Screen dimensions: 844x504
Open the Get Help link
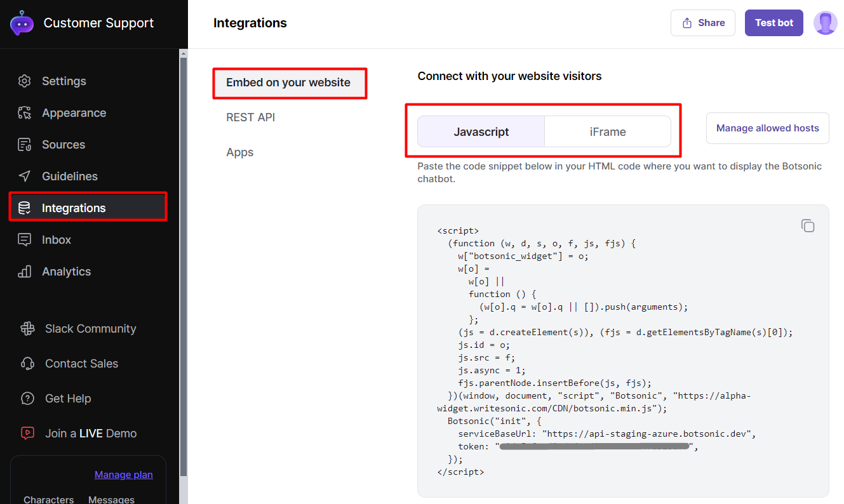[68, 399]
